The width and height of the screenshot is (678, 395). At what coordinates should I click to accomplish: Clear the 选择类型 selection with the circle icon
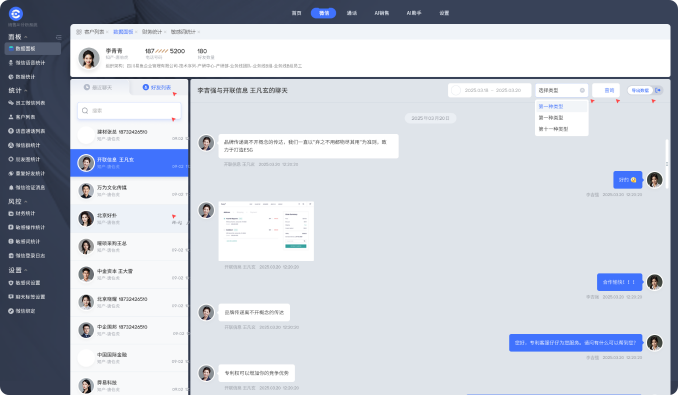coord(582,90)
